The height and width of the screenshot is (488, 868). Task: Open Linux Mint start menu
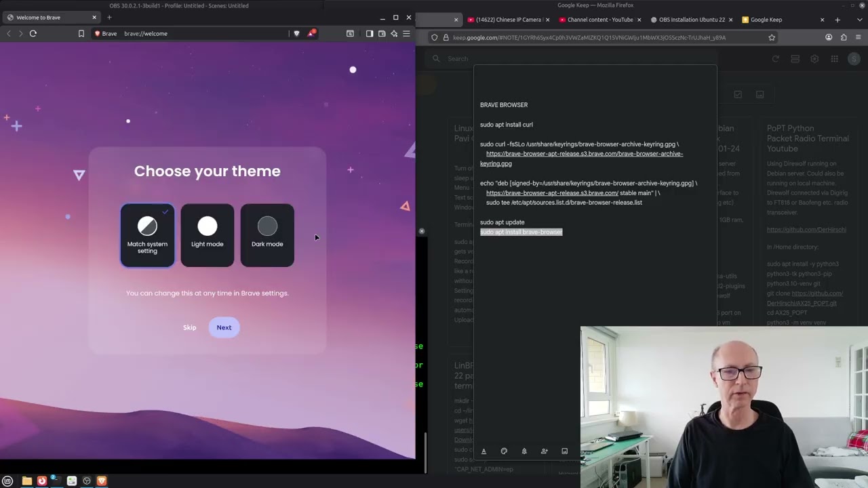pyautogui.click(x=7, y=481)
